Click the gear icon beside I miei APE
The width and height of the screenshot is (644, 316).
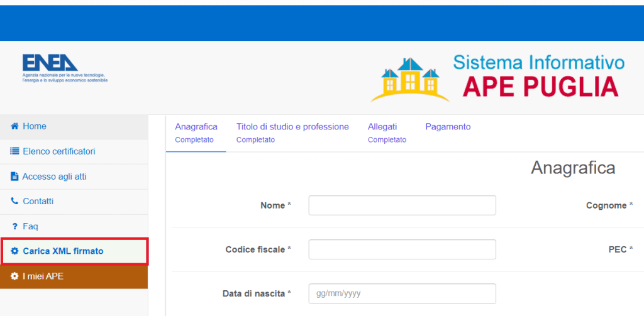pos(15,276)
